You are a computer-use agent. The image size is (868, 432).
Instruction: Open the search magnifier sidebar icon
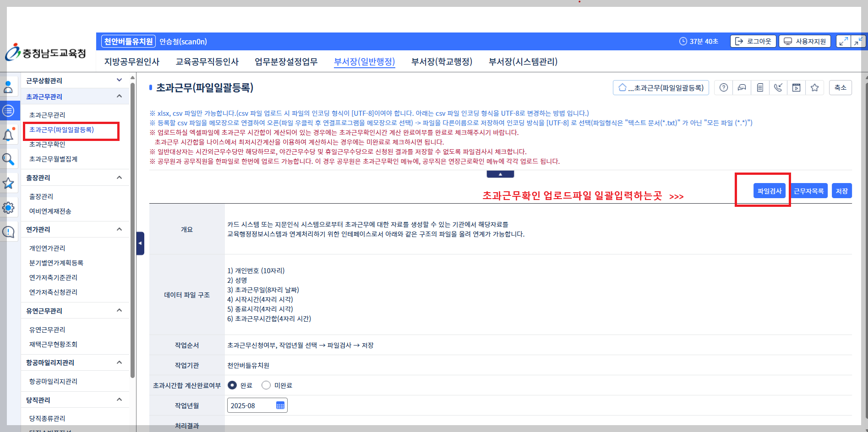(8, 159)
